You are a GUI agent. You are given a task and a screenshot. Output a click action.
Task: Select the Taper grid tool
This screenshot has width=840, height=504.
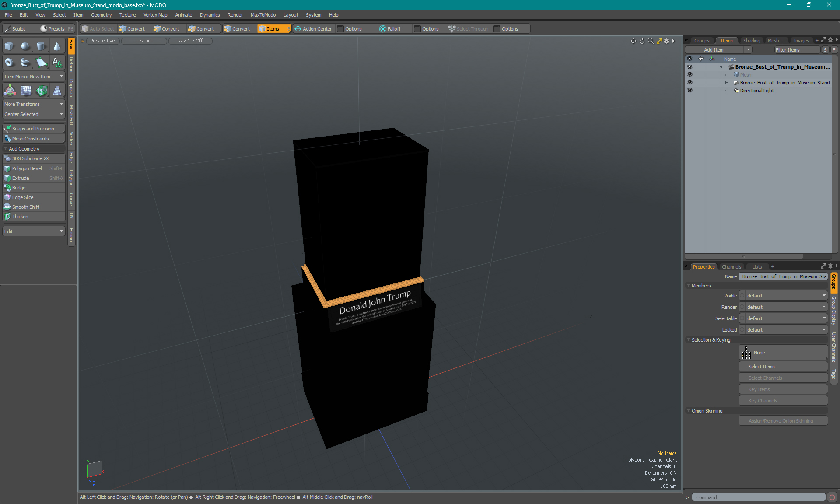pyautogui.click(x=57, y=91)
